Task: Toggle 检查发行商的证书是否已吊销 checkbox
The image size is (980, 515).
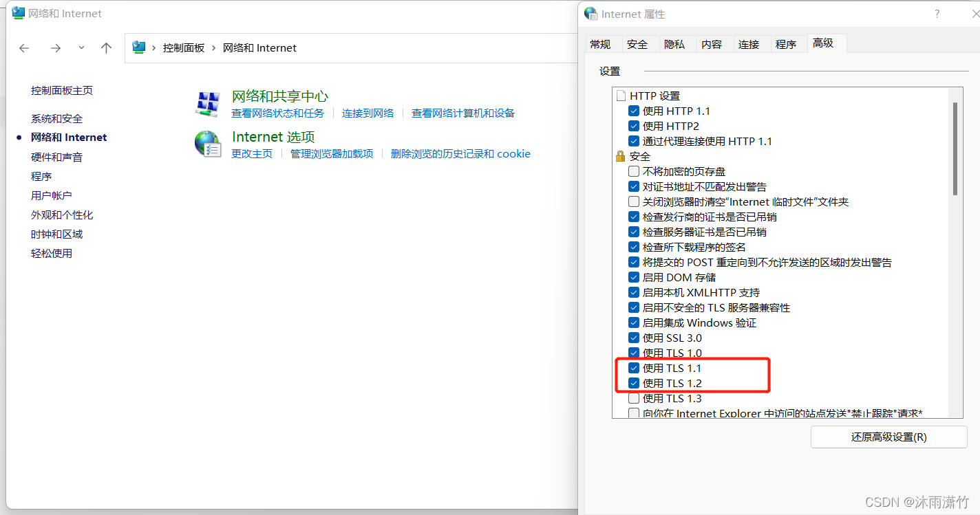Action: tap(634, 217)
